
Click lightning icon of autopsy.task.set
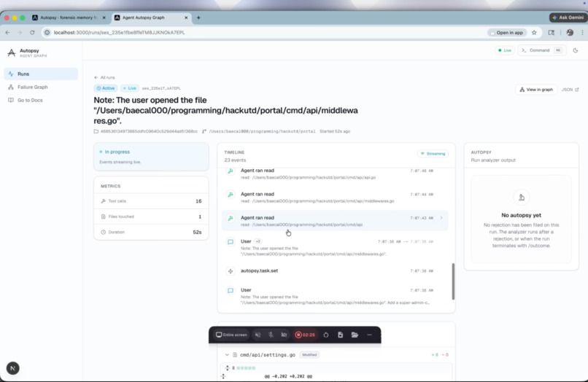(x=231, y=271)
